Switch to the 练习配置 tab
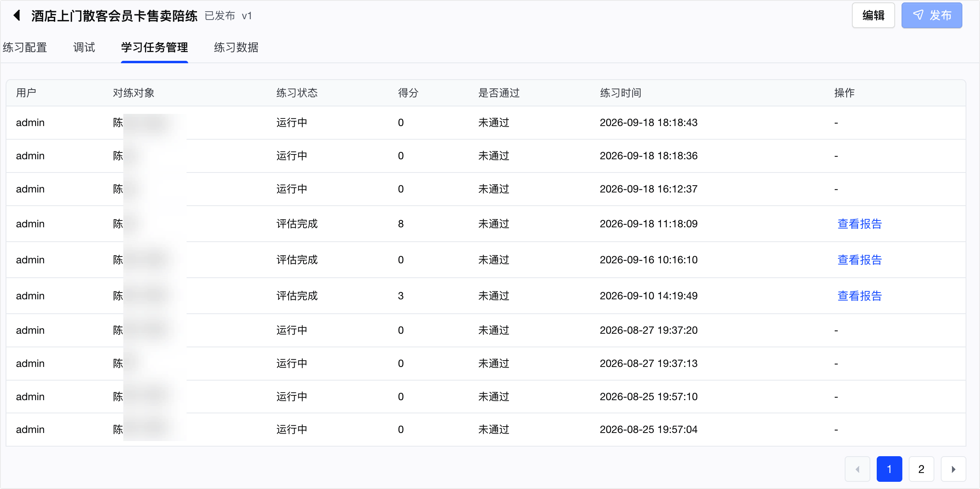 25,48
